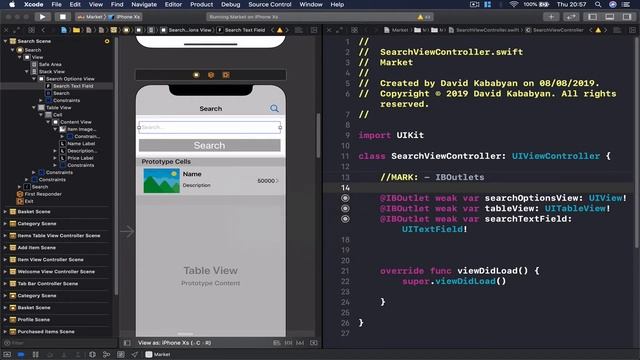Image resolution: width=640 pixels, height=360 pixels.
Task: Click the Align constraints button
Action: tap(277, 343)
